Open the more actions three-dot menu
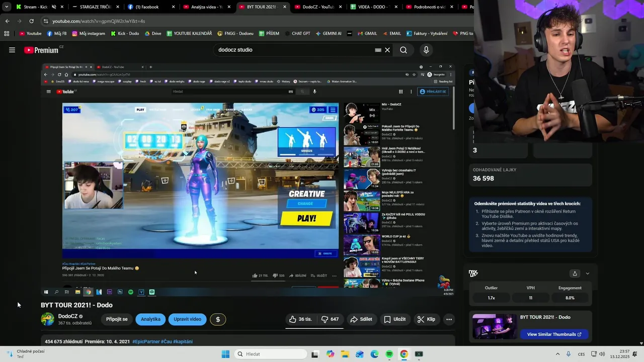This screenshot has height=362, width=644. (449, 319)
